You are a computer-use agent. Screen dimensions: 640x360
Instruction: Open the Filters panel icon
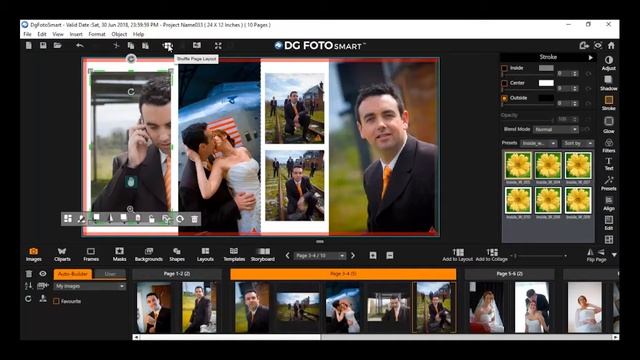point(609,145)
